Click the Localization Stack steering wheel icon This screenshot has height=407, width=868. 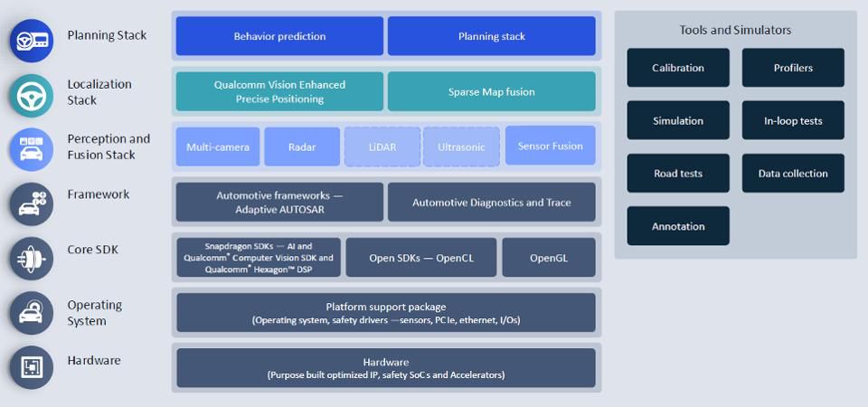click(x=32, y=96)
